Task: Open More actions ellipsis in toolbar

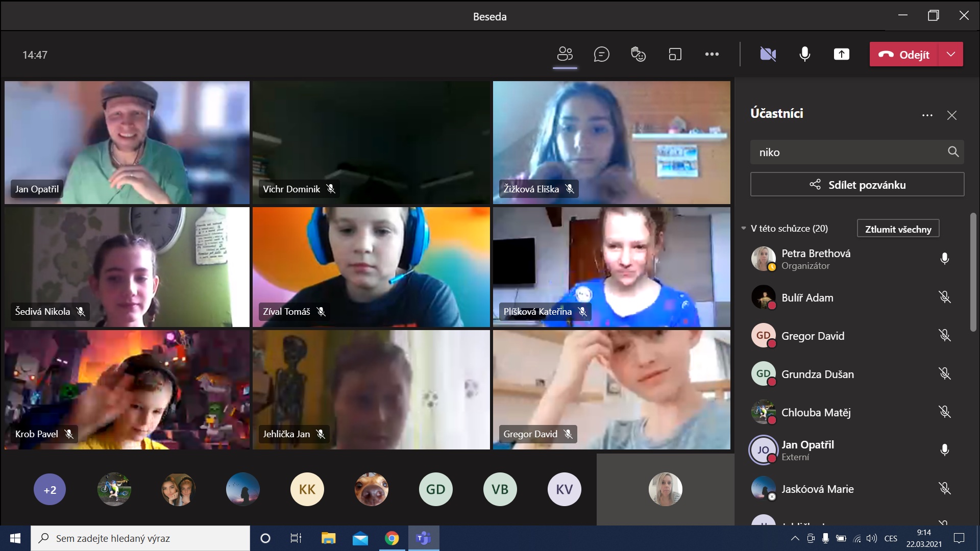Action: tap(712, 54)
